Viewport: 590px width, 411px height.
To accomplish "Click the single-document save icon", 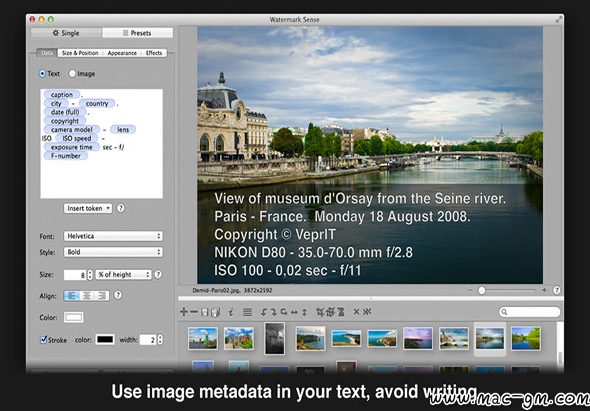I will click(204, 312).
